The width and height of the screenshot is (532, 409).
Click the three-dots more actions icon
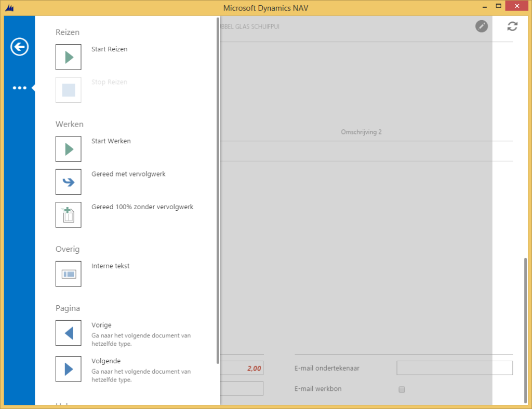[x=19, y=88]
